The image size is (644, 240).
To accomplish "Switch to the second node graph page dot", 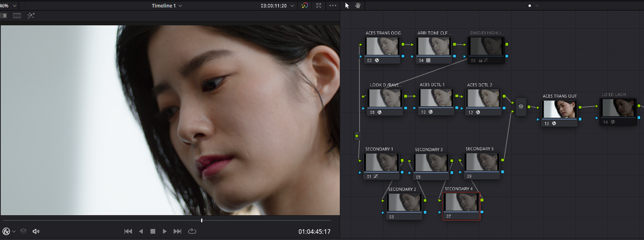I will 537,6.
